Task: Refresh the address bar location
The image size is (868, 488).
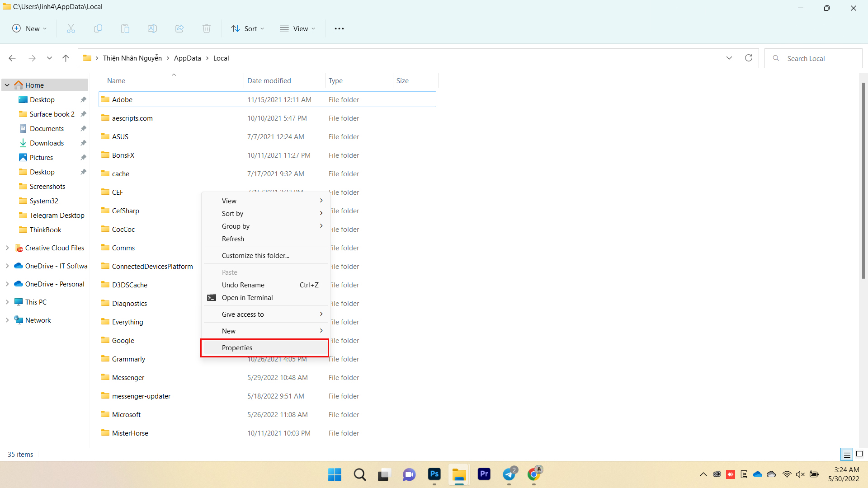Action: coord(749,58)
